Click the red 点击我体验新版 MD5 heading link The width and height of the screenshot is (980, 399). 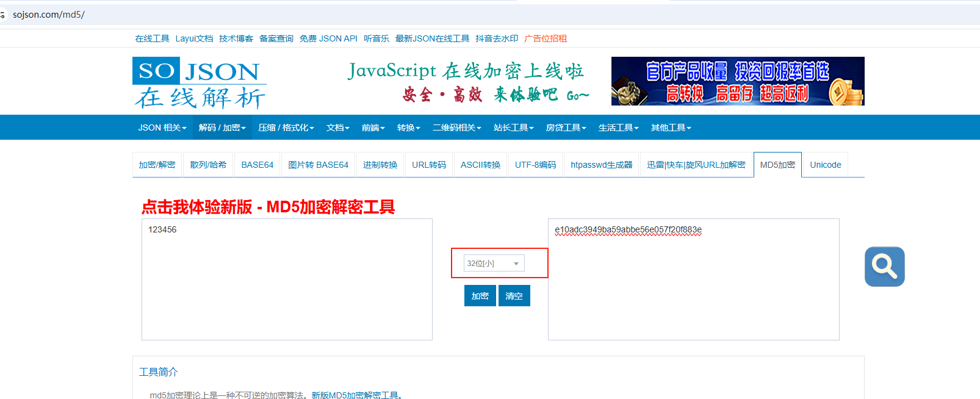pos(268,207)
